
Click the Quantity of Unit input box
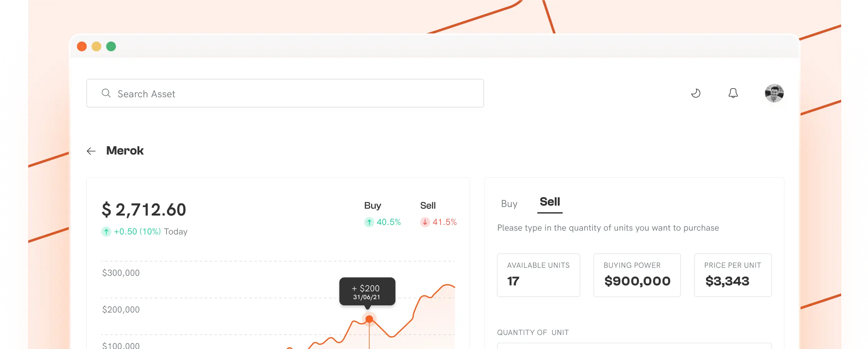634,346
